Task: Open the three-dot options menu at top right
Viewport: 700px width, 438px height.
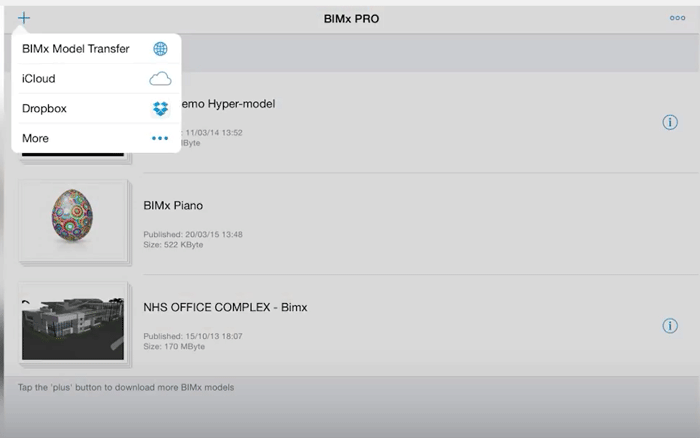Action: [677, 18]
